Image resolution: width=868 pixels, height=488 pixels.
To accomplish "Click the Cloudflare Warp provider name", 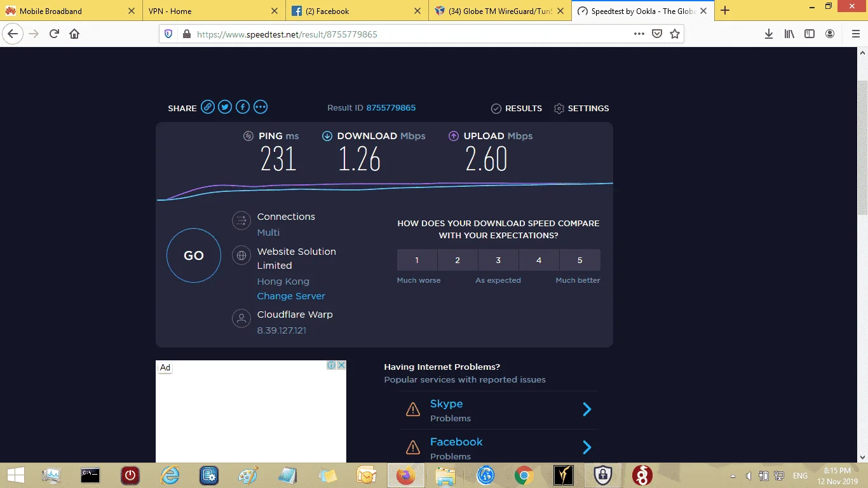I will 295,315.
